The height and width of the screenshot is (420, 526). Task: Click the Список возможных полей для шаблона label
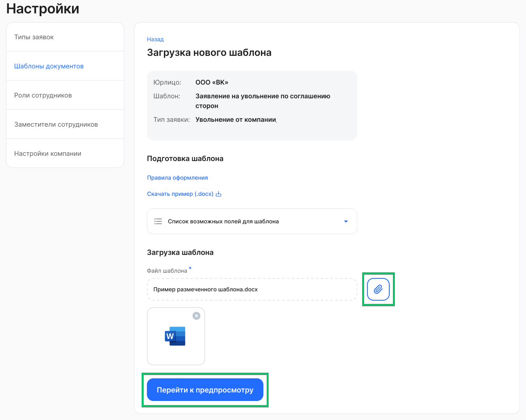pyautogui.click(x=223, y=221)
